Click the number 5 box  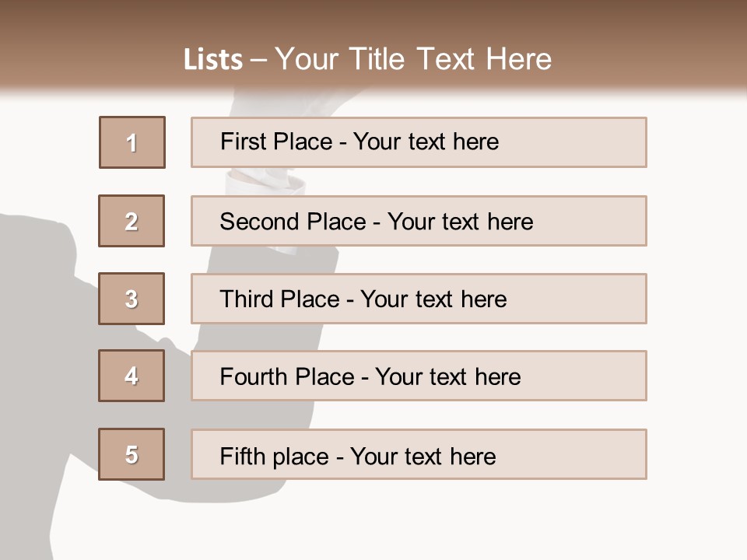tap(132, 454)
